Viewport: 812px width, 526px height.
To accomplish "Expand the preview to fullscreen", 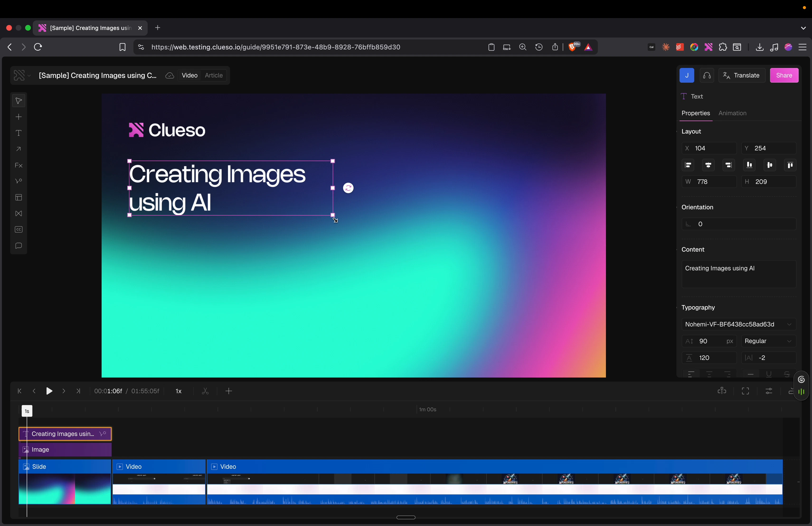I will (746, 391).
